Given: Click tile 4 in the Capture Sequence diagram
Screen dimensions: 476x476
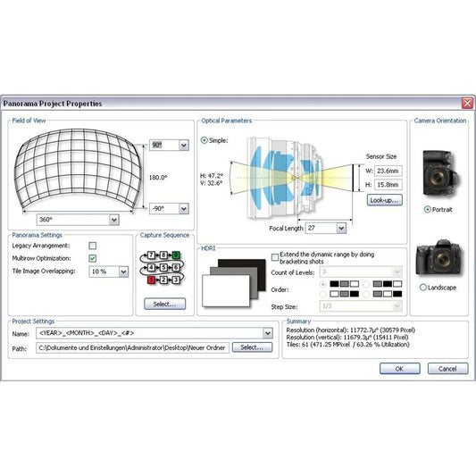Looking at the screenshot, I should tap(151, 267).
